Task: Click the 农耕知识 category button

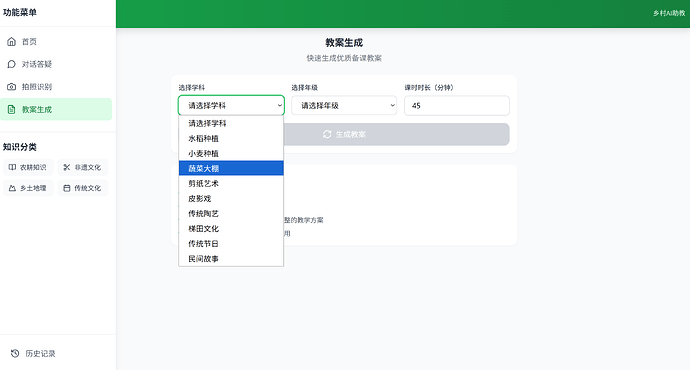Action: [28, 167]
